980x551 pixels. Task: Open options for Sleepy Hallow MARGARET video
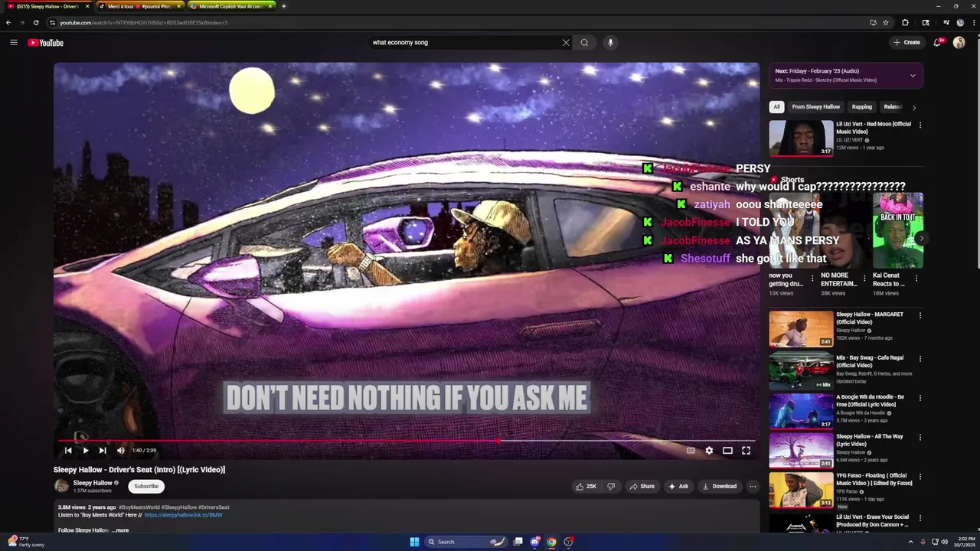tap(920, 315)
